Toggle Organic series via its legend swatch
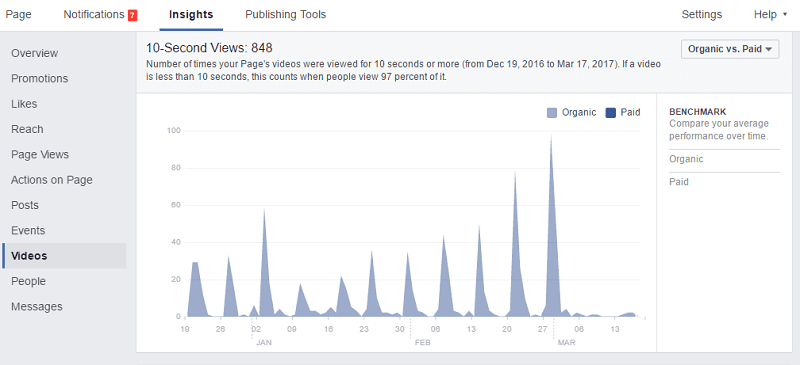This screenshot has width=800, height=365. coord(552,113)
